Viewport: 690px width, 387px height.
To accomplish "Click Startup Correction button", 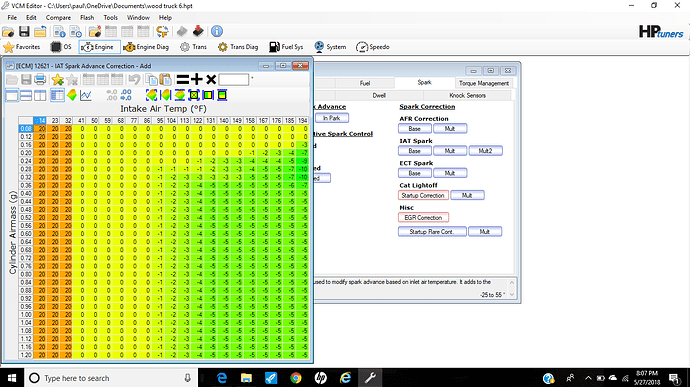I will (423, 195).
